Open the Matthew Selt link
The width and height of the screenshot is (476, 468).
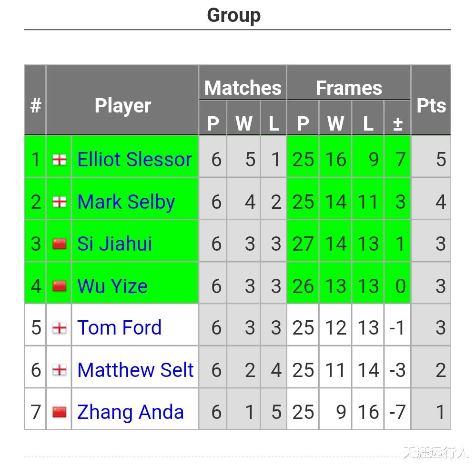tap(135, 370)
